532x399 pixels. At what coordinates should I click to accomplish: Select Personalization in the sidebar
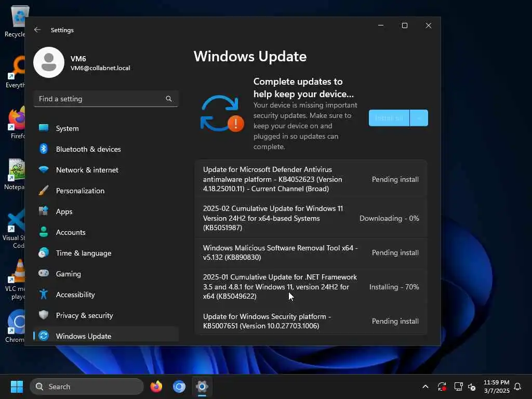106,190
